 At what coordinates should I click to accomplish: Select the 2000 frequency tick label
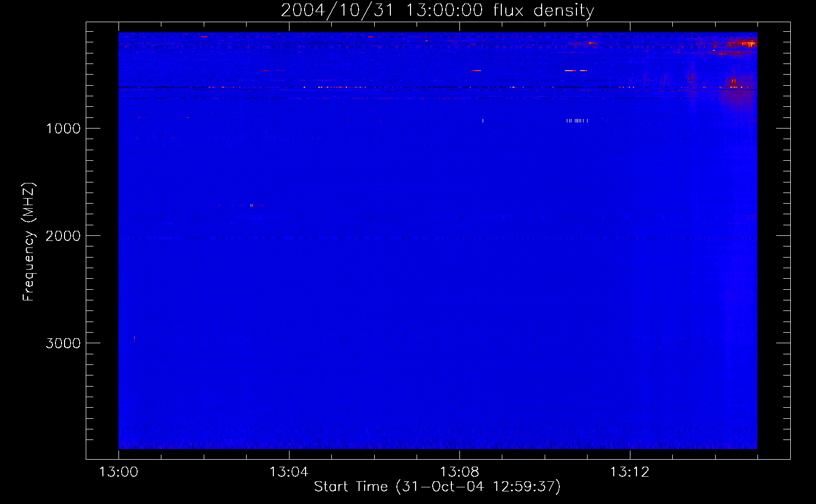pos(63,236)
